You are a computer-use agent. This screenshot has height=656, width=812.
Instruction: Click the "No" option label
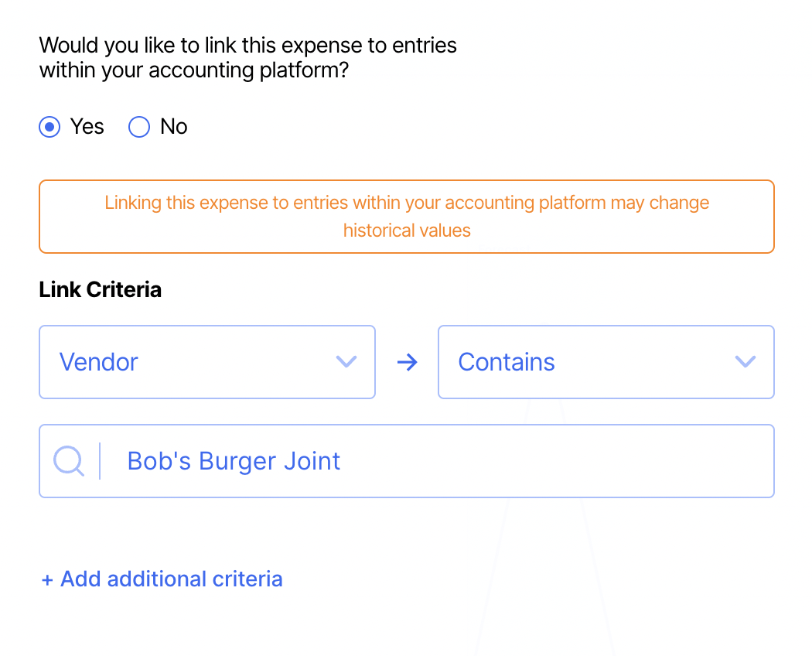[x=174, y=127]
